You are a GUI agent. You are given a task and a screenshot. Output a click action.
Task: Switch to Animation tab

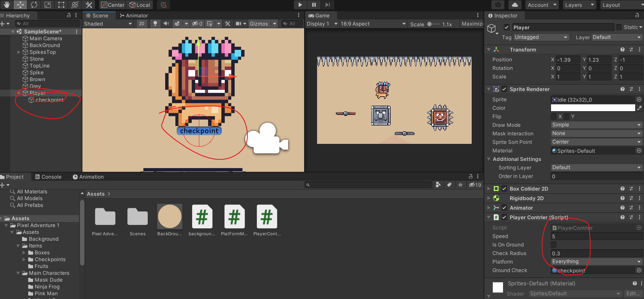(88, 177)
